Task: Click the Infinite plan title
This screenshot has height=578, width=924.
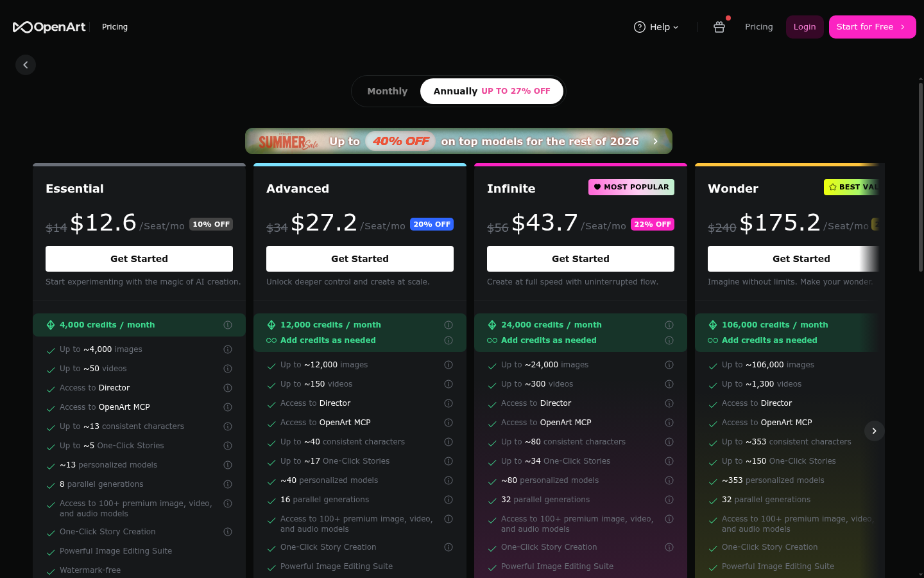Action: pyautogui.click(x=511, y=189)
